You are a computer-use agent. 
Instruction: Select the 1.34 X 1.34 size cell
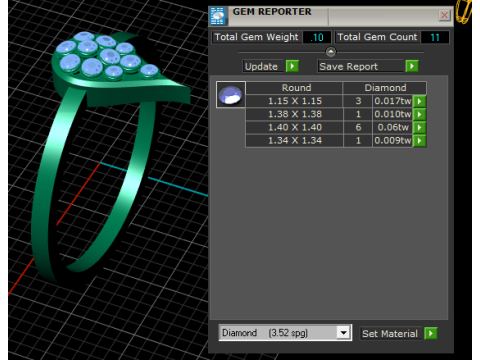[295, 141]
